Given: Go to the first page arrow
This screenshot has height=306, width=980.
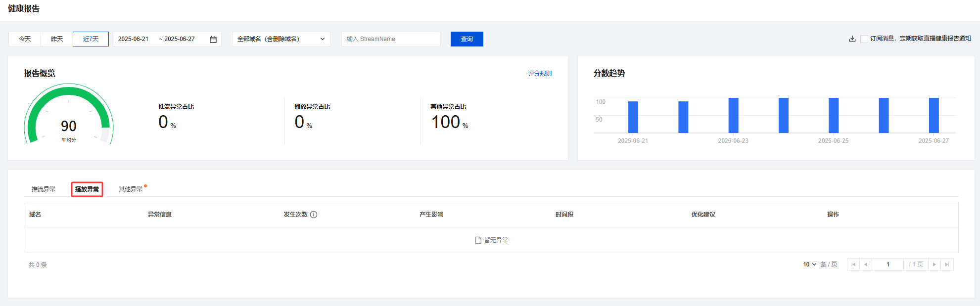Looking at the screenshot, I should 853,264.
